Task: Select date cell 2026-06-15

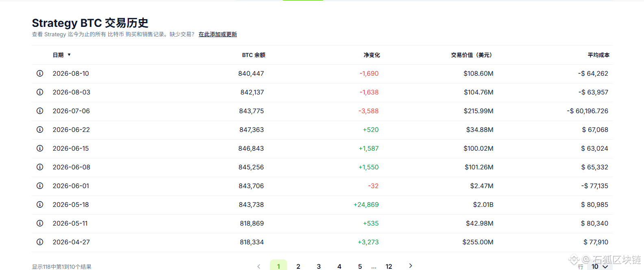Action: (71, 148)
